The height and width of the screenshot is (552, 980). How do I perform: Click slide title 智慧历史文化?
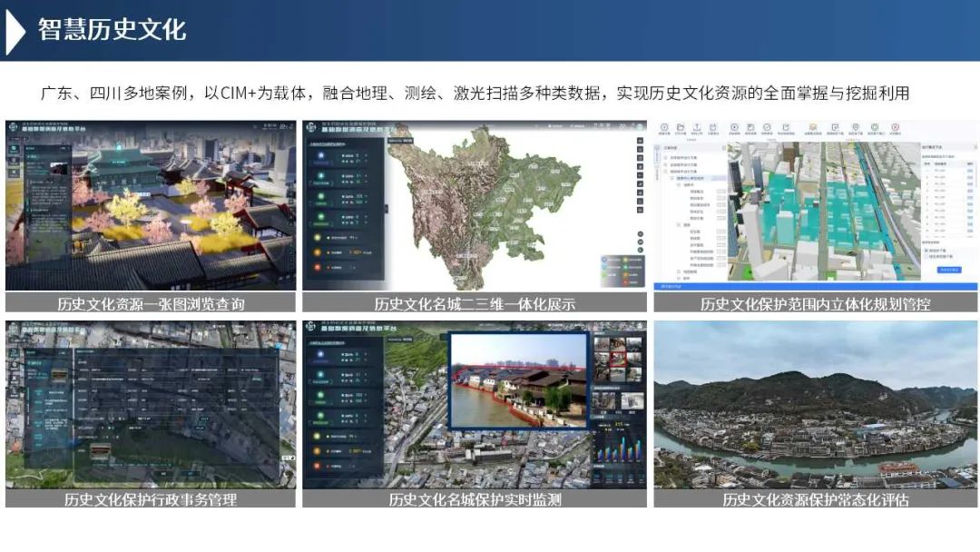pyautogui.click(x=112, y=29)
